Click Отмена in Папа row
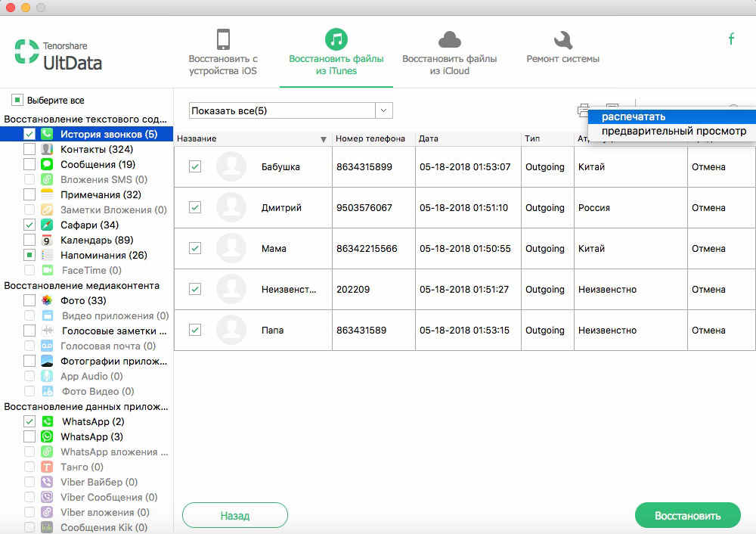Viewport: 756px width, 534px height. pyautogui.click(x=708, y=330)
